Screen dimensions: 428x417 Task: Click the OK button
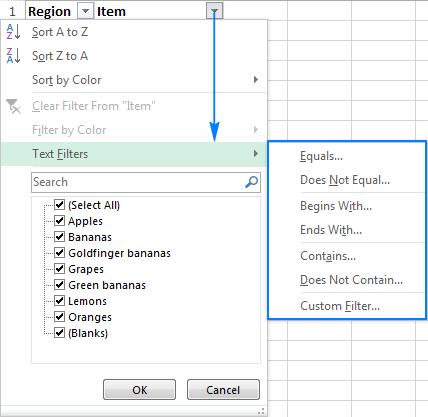click(139, 390)
